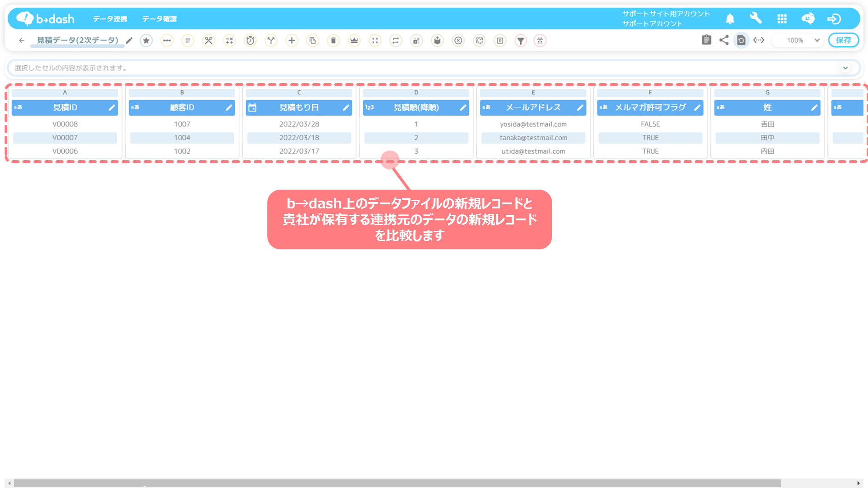This screenshot has width=868, height=488.
Task: Open the データ連携 menu
Action: [110, 19]
